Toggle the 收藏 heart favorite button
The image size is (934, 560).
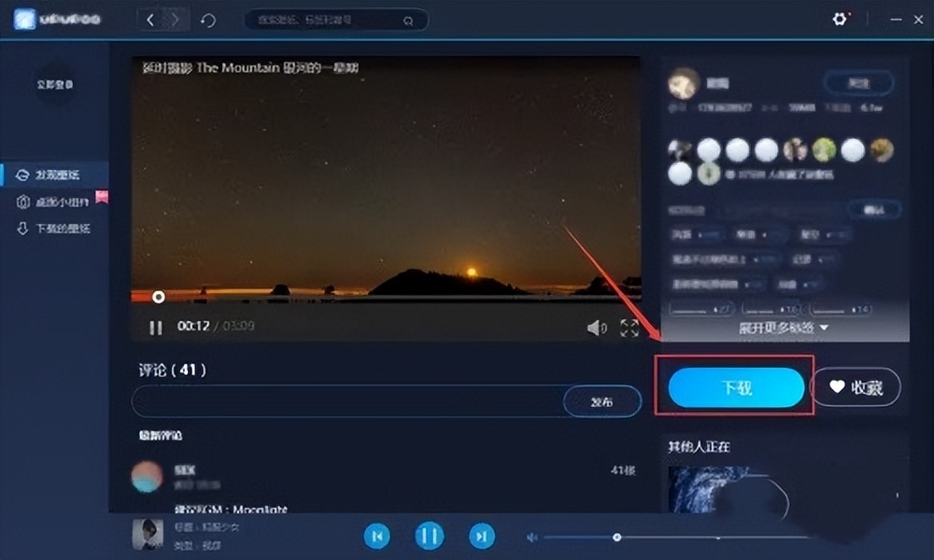pyautogui.click(x=856, y=386)
